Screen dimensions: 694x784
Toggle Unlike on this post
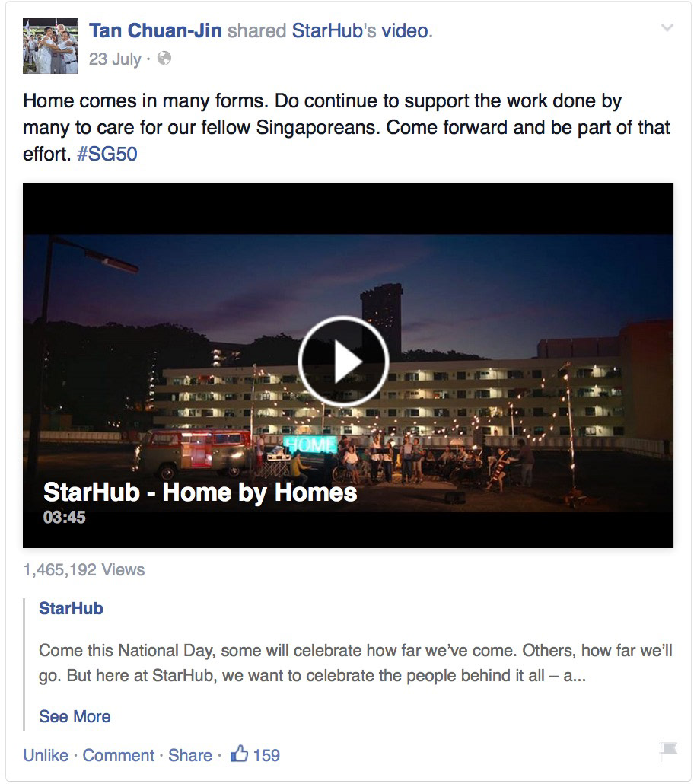[x=46, y=755]
